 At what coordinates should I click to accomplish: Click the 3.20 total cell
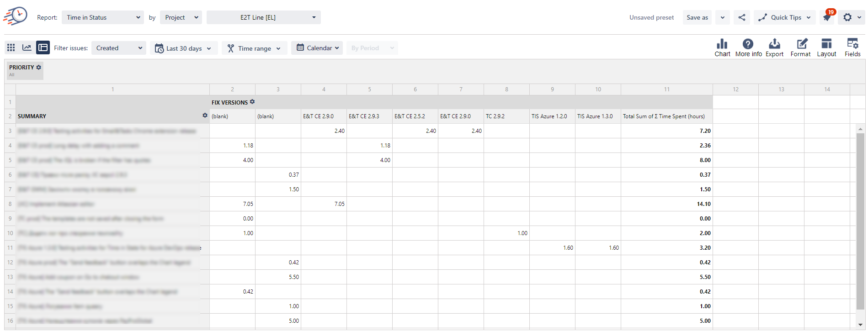click(x=666, y=248)
